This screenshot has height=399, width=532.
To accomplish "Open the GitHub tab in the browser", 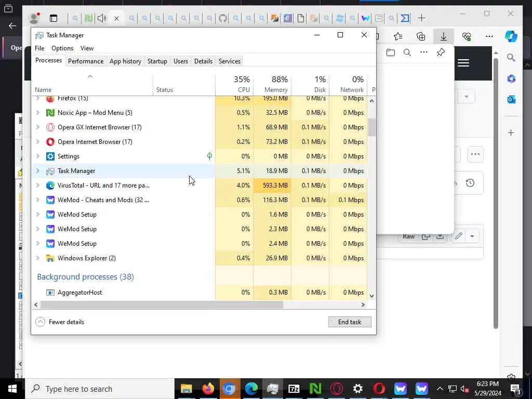I will coord(222,18).
